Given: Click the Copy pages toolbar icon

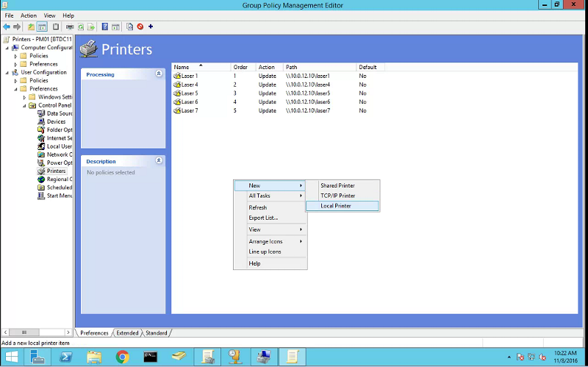Looking at the screenshot, I should pos(130,26).
